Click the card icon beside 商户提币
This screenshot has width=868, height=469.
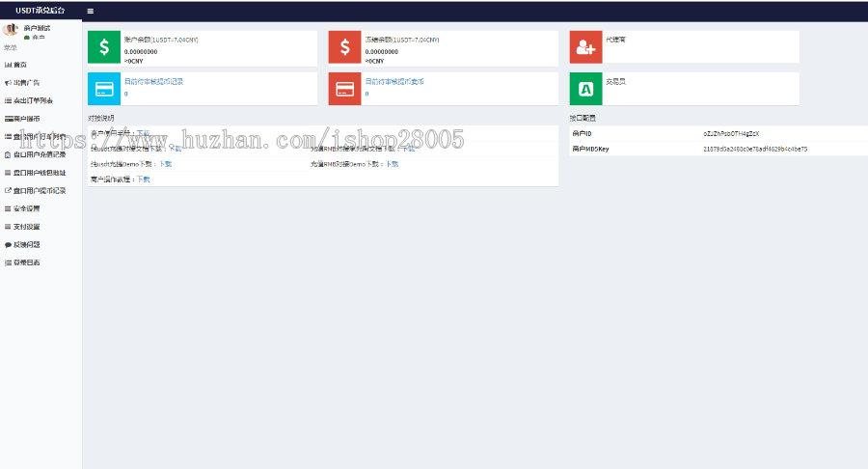9,119
